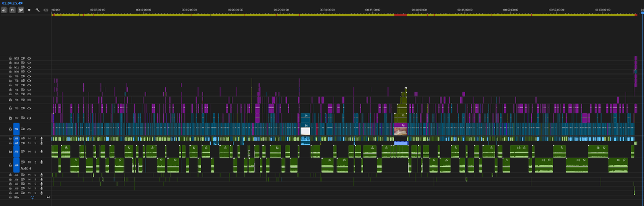
Task: Solo audio track A4
Action: 35,162
